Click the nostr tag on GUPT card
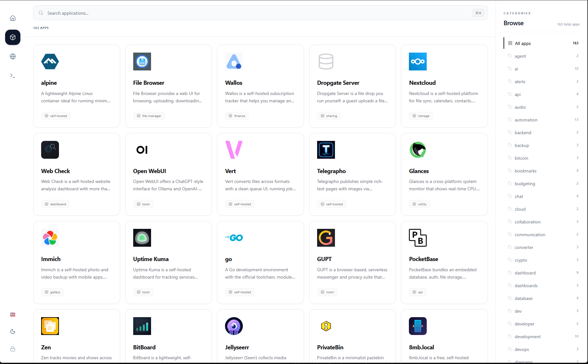588x364 pixels. (x=327, y=292)
